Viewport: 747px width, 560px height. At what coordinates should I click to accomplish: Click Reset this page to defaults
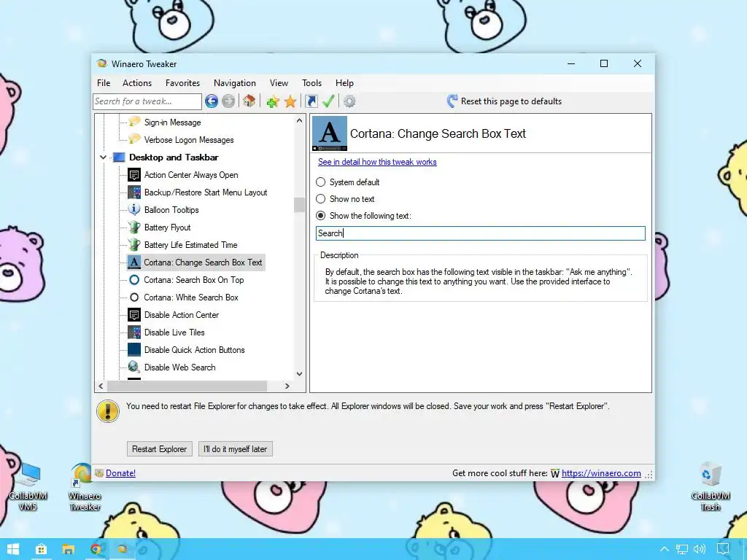point(505,101)
